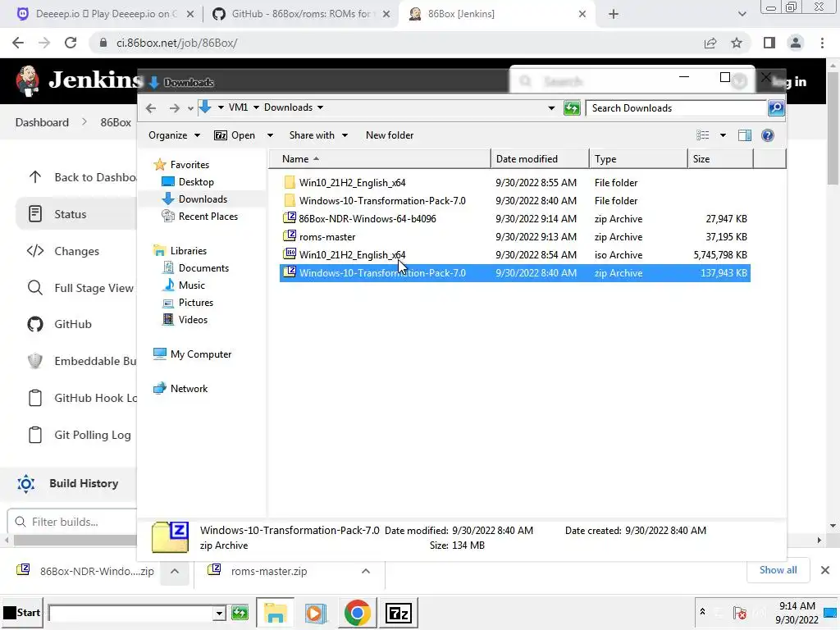840x630 pixels.
Task: Show hidden system tray icons
Action: 702,612
